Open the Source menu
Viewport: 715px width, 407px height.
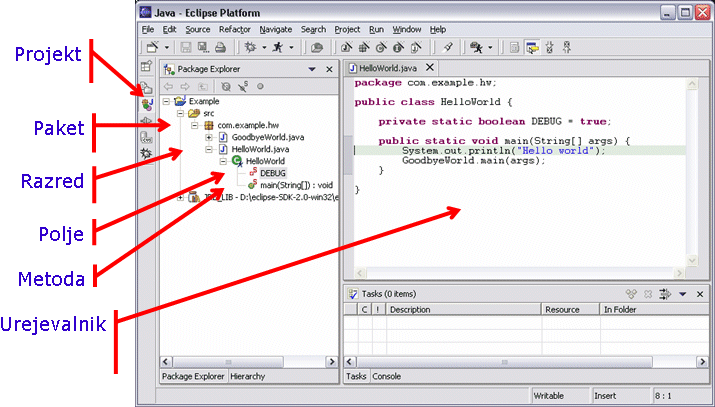tap(197, 30)
